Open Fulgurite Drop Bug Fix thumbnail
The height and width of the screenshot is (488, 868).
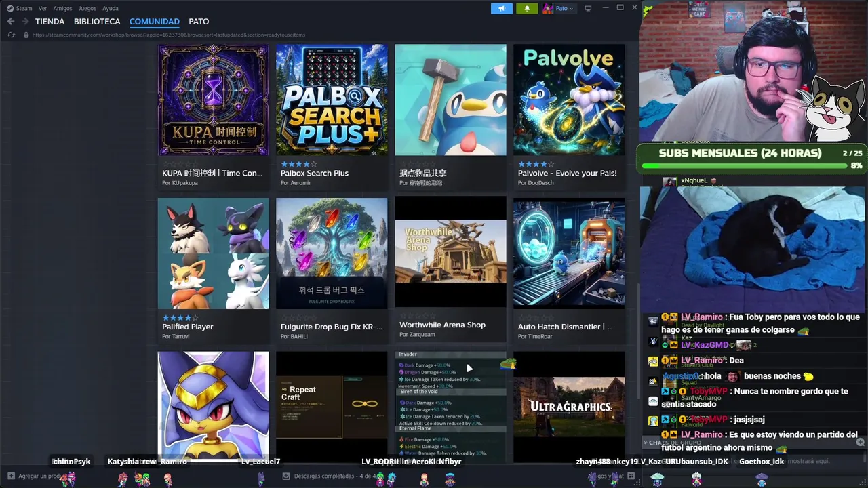[x=332, y=253]
